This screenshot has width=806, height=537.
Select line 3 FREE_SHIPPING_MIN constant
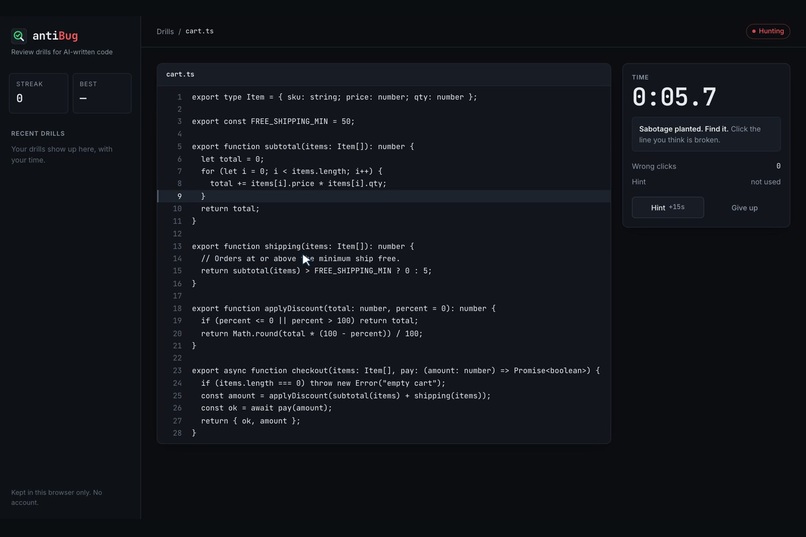383,122
